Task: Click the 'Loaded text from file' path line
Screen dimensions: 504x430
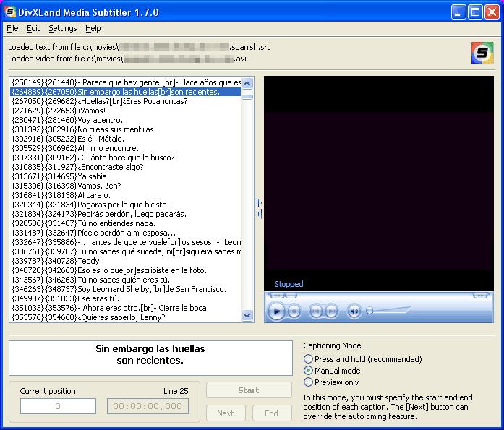Action: click(x=139, y=47)
